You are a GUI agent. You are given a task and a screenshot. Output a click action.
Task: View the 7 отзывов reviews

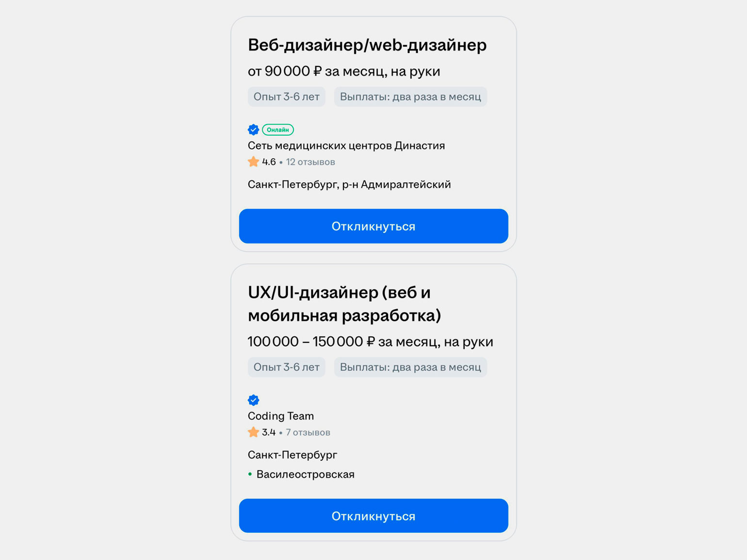click(308, 432)
